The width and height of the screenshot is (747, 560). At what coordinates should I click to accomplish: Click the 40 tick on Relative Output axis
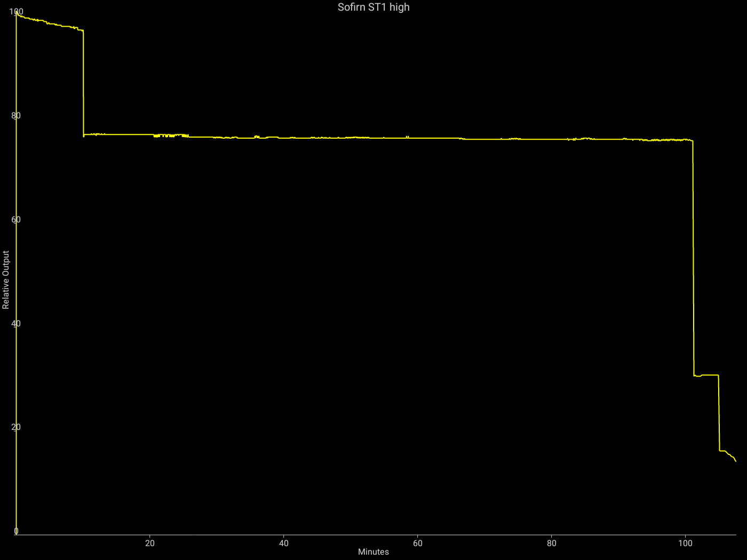(16, 324)
